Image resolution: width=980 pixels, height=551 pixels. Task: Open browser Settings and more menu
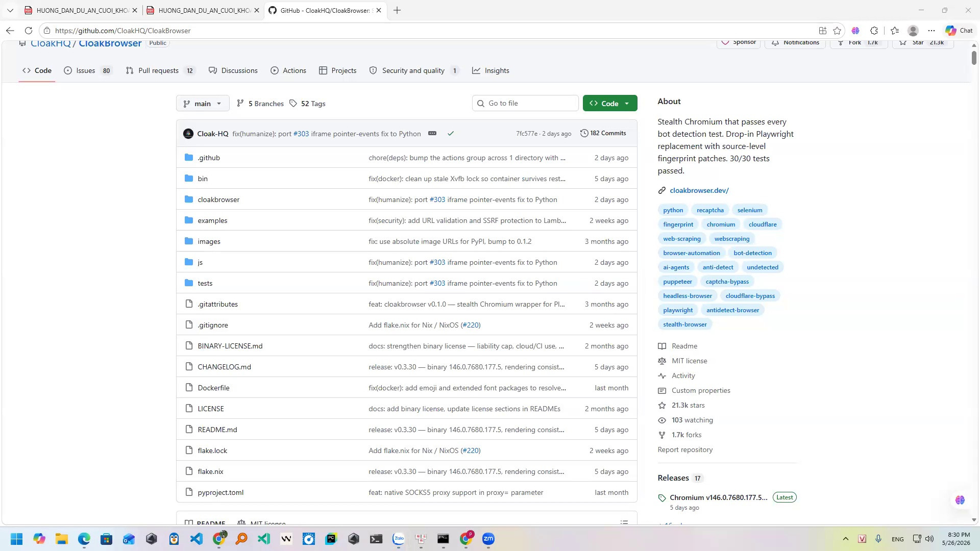pos(932,31)
